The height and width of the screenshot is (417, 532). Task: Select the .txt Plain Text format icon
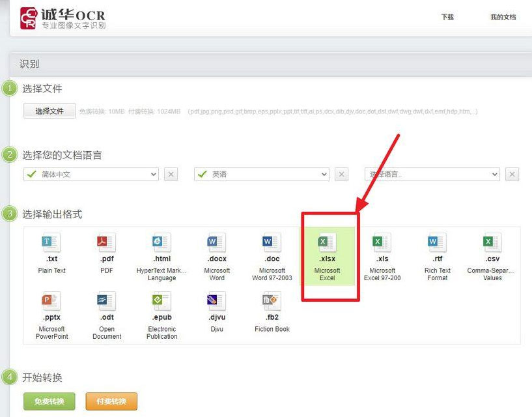pyautogui.click(x=51, y=243)
